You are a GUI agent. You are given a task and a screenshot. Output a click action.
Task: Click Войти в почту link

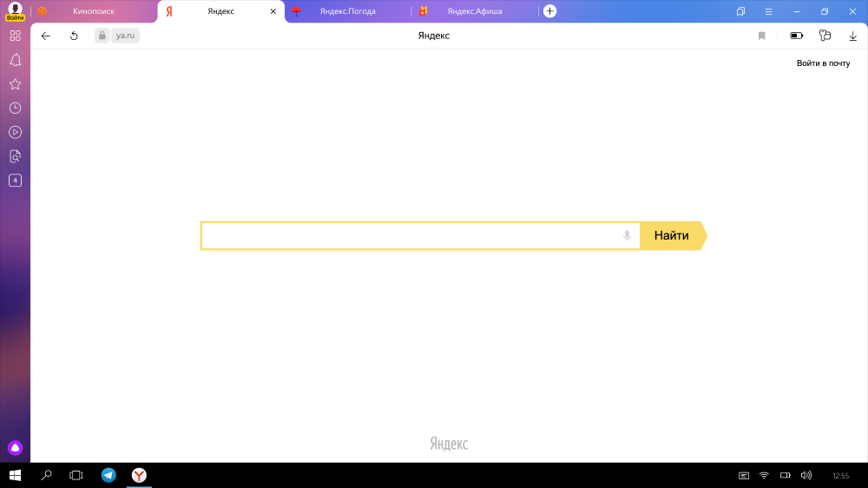[x=823, y=63]
